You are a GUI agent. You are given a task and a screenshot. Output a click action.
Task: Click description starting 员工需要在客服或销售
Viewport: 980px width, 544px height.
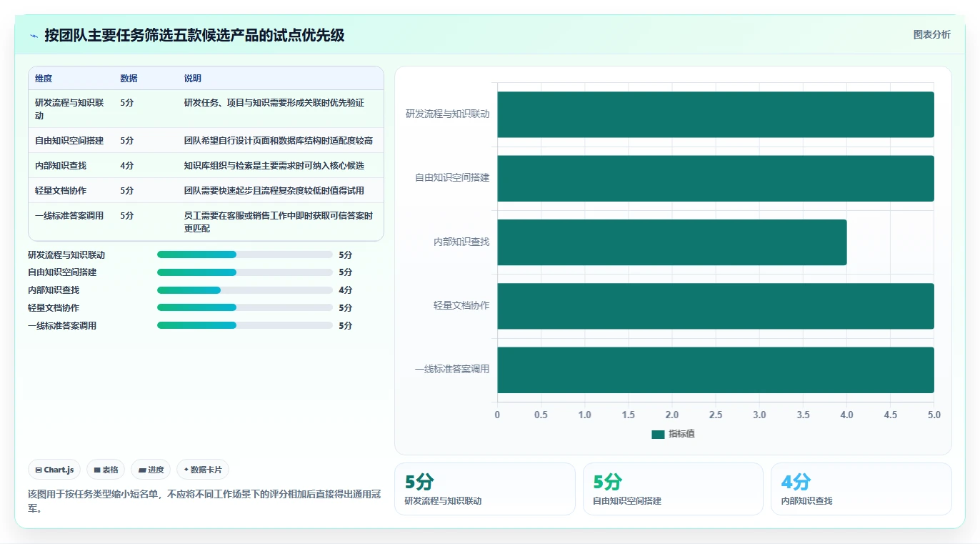tap(279, 222)
